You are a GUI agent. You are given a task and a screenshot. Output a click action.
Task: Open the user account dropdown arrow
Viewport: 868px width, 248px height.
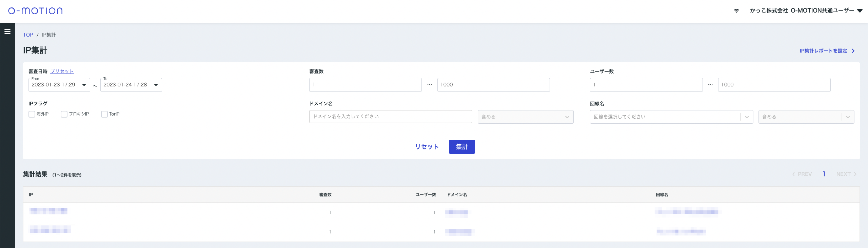[860, 11]
